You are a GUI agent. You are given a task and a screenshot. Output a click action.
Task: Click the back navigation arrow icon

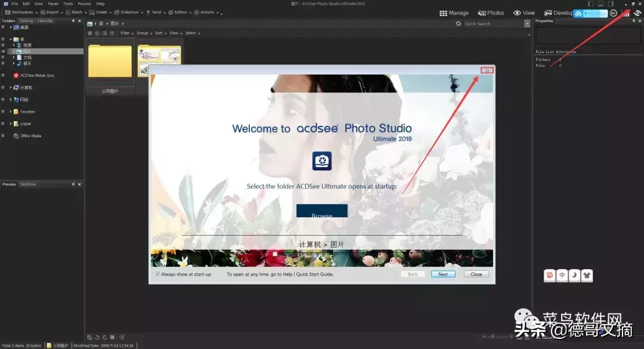pos(97,33)
